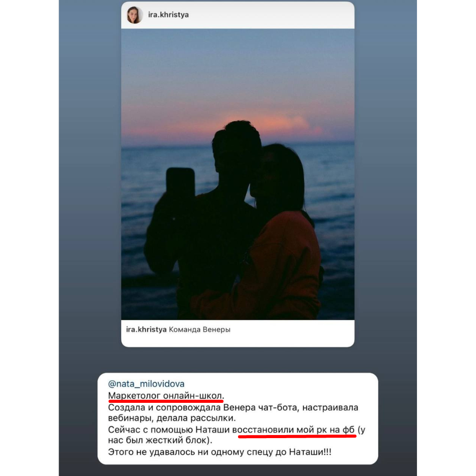The width and height of the screenshot is (476, 476).
Task: Tap the text вебинары, делала рассылки
Action: (172, 418)
